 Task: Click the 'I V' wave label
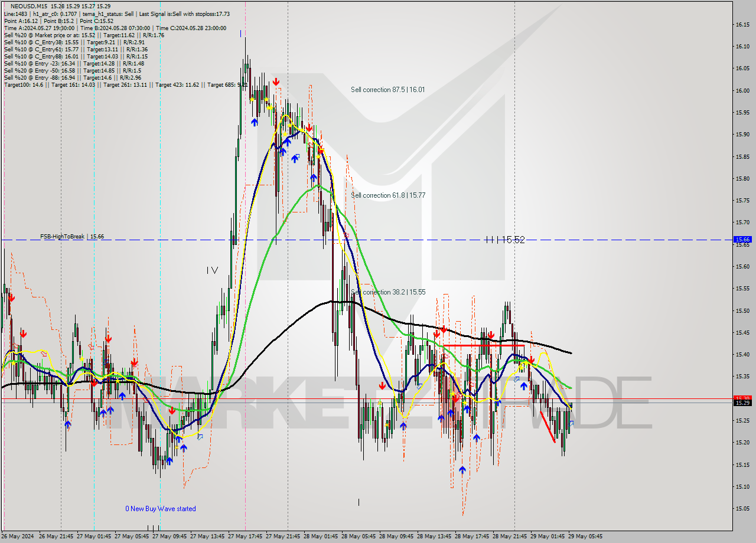click(x=212, y=270)
